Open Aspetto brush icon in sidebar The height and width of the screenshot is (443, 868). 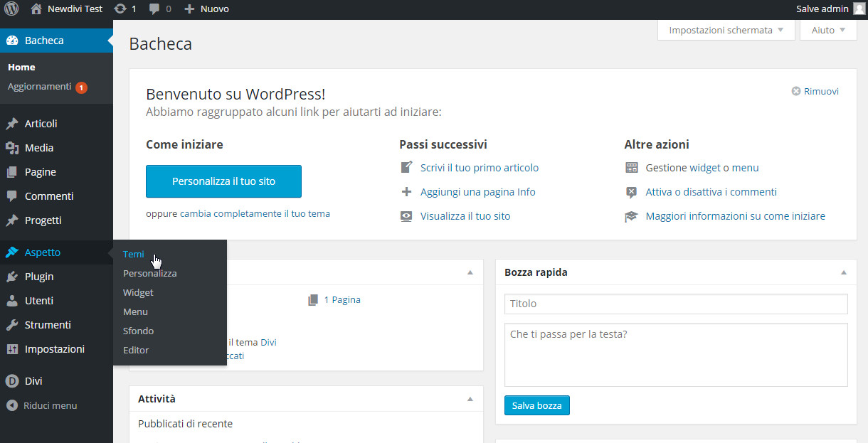tap(12, 252)
